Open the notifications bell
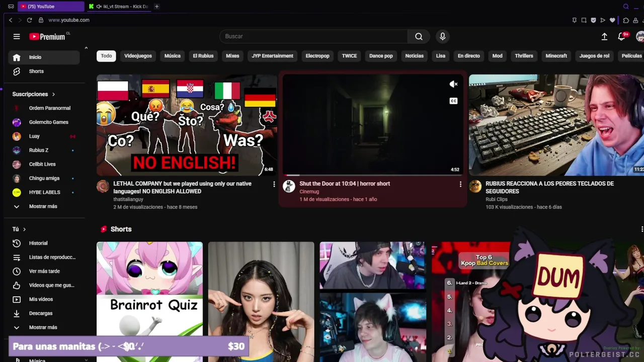 point(622,36)
